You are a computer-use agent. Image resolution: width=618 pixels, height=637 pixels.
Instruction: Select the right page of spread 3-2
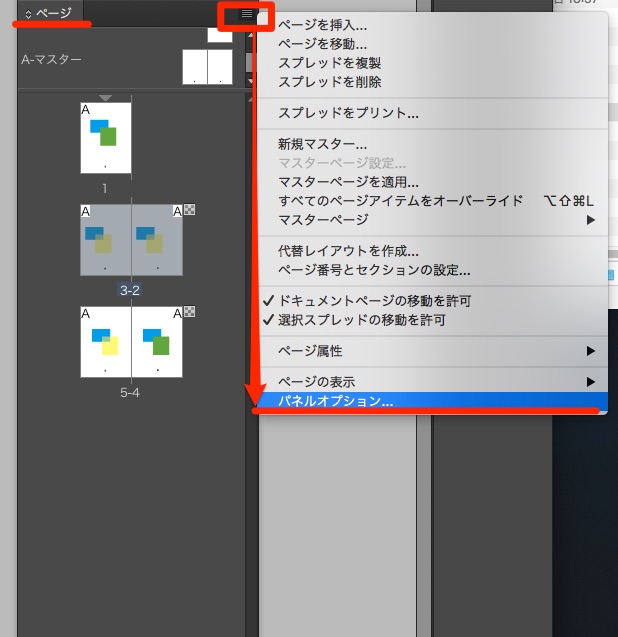(x=157, y=240)
